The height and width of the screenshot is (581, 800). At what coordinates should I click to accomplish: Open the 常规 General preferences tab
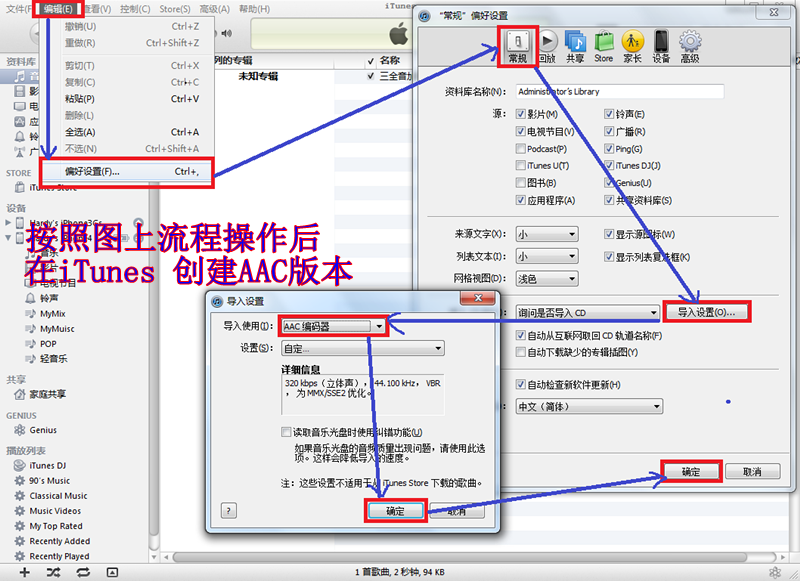(518, 47)
